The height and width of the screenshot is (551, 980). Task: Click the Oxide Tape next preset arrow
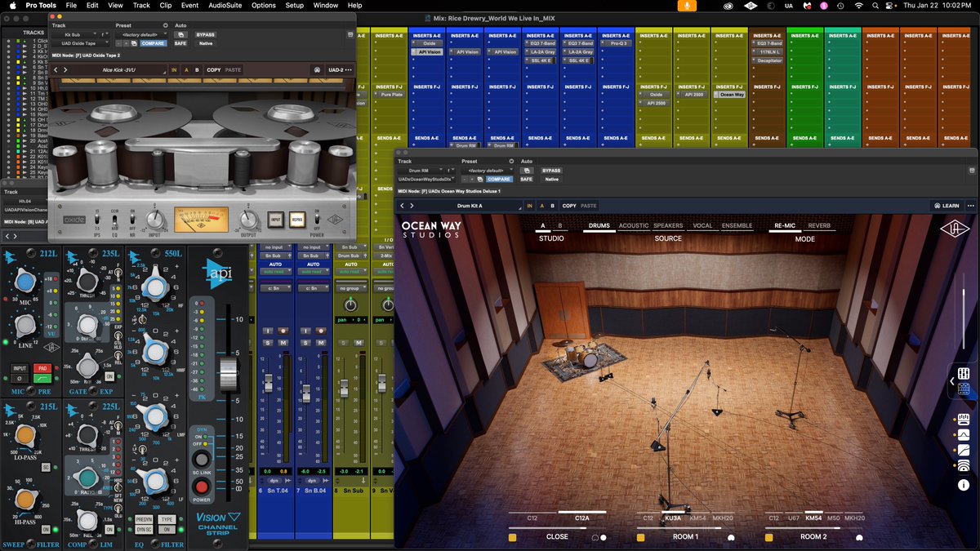pyautogui.click(x=65, y=70)
